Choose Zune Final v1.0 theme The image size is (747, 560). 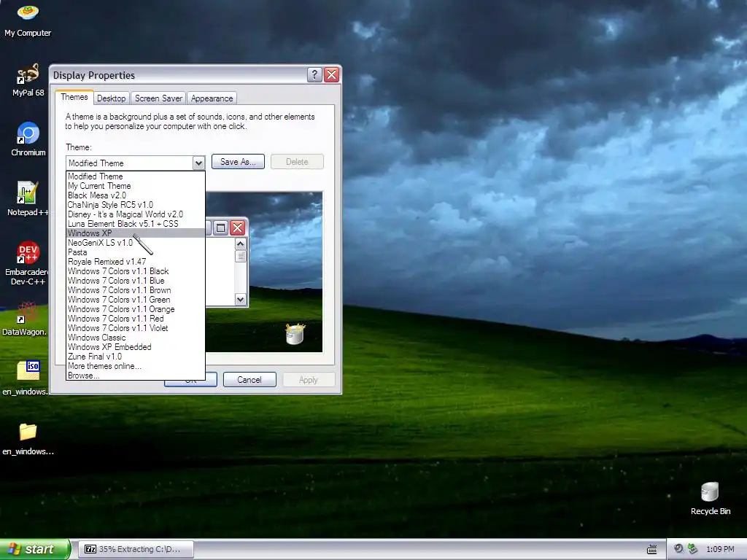pyautogui.click(x=136, y=357)
